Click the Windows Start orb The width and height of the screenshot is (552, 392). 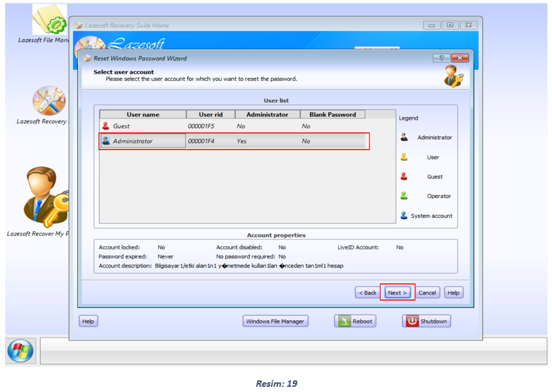pos(21,351)
